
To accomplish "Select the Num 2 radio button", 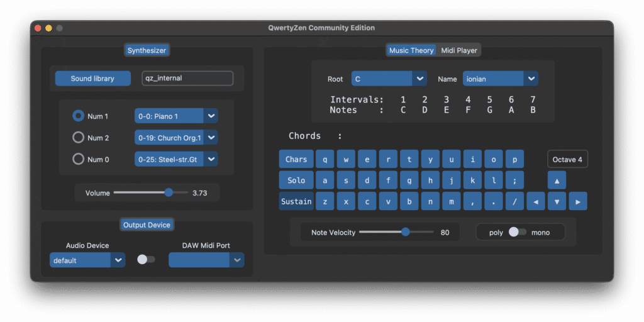I will click(x=78, y=138).
